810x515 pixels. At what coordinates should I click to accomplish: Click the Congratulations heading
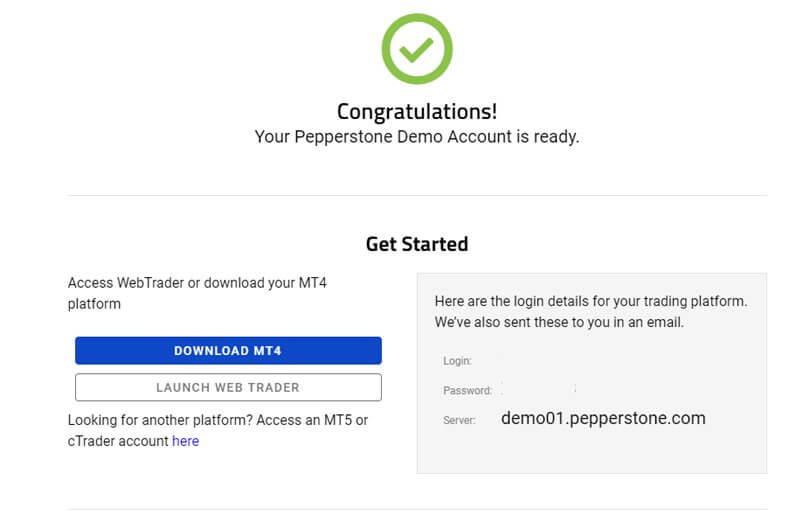[x=417, y=111]
